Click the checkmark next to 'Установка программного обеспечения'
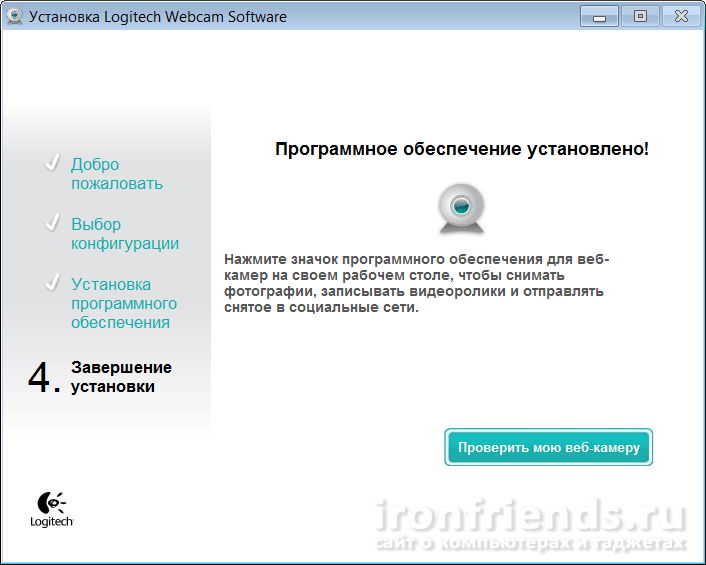Viewport: 706px width, 565px height. click(x=53, y=282)
